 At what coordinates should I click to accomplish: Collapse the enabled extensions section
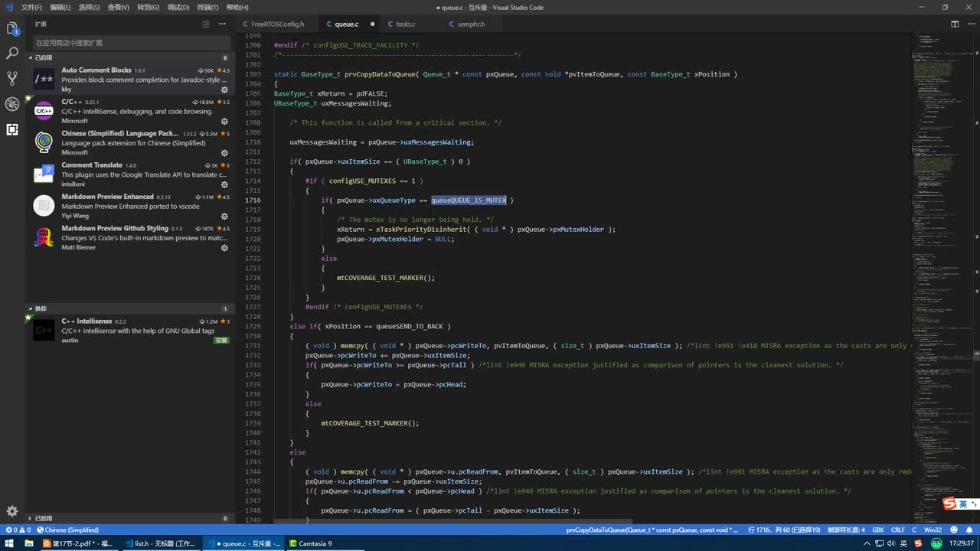130,57
